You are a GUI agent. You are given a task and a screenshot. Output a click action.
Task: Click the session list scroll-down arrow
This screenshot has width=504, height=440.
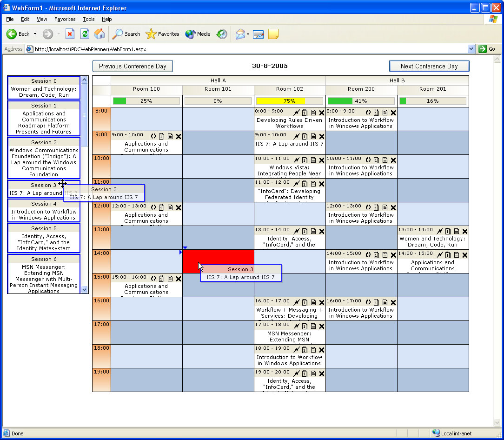(x=85, y=289)
